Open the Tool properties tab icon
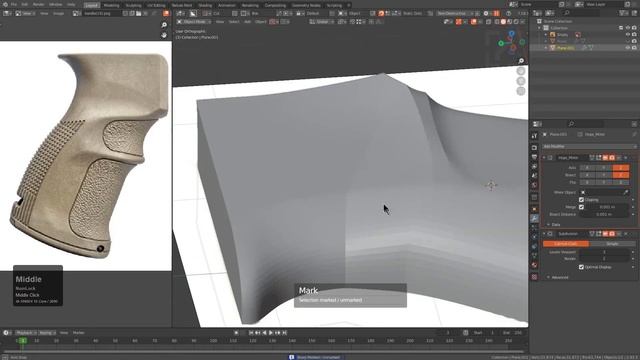Screen dimensions: 640x360 pyautogui.click(x=534, y=136)
